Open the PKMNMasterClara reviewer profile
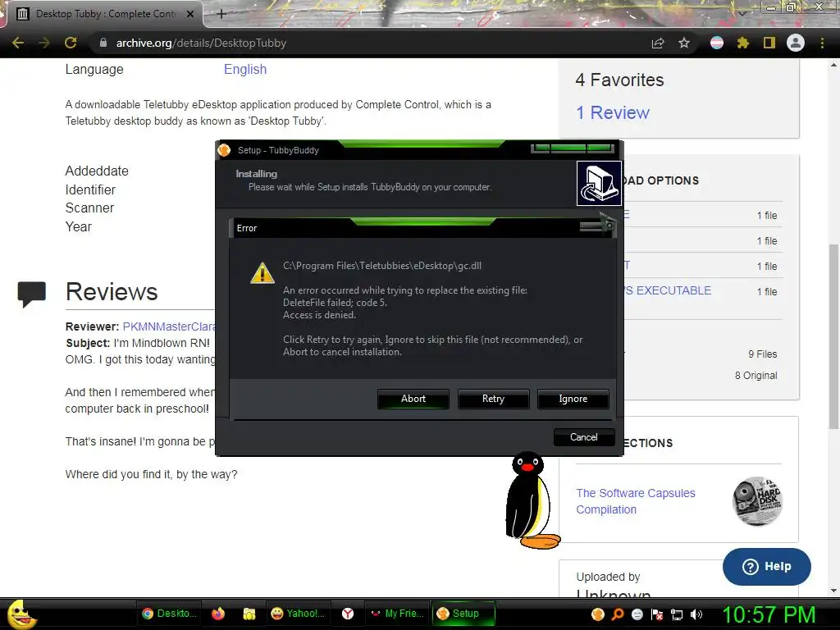Screen dimensions: 840x630 pyautogui.click(x=169, y=326)
